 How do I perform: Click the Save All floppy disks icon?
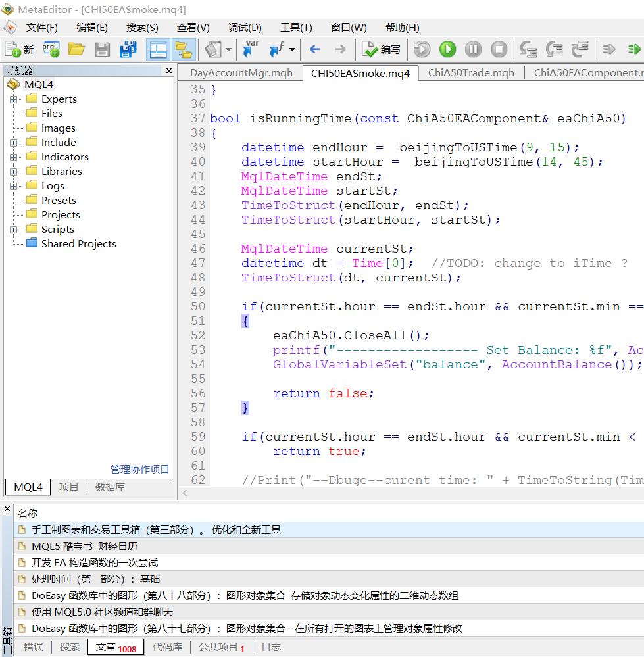click(128, 49)
